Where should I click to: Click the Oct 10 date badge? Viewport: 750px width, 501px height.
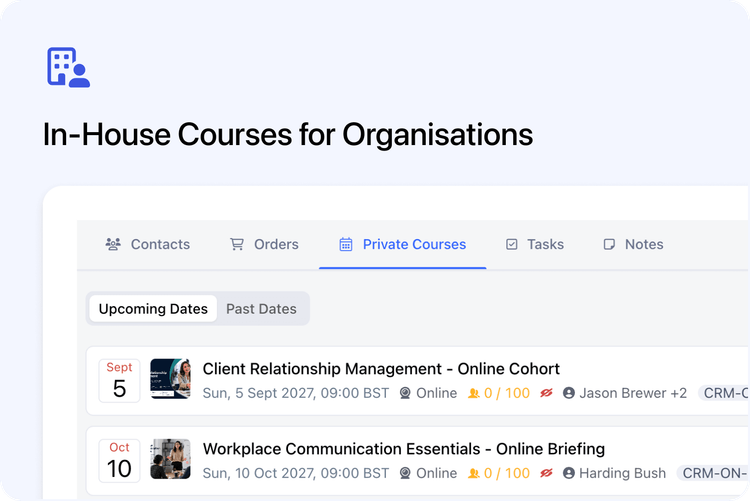(119, 460)
